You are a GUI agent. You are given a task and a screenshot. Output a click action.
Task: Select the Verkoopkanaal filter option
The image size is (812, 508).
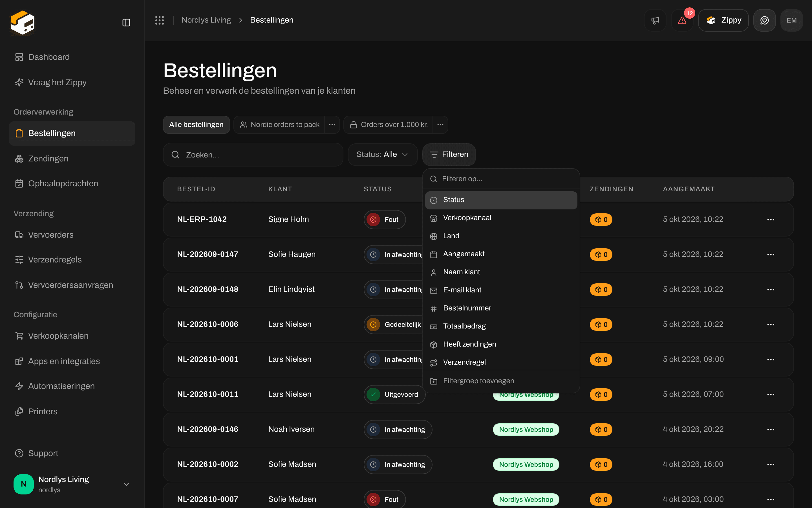click(501, 218)
